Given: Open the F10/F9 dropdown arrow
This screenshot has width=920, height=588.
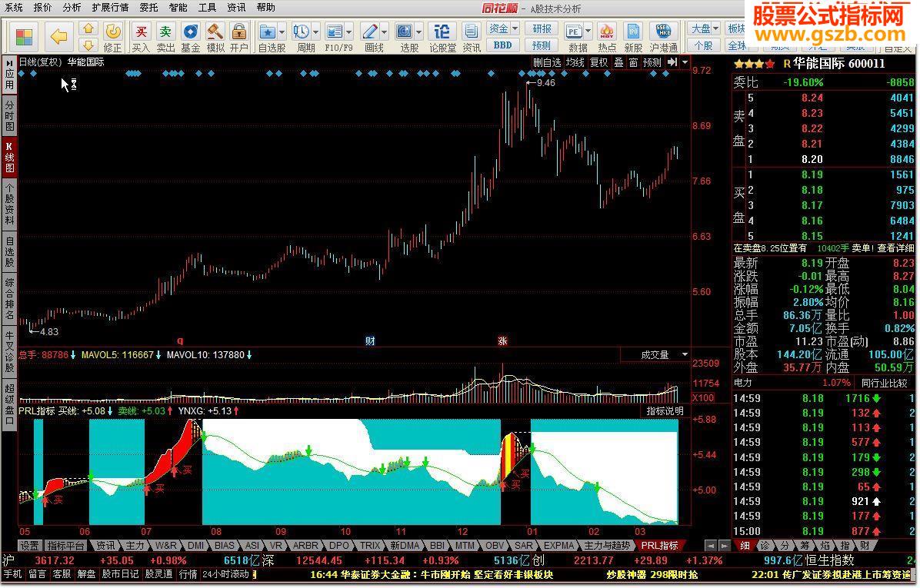Looking at the screenshot, I should coord(349,32).
